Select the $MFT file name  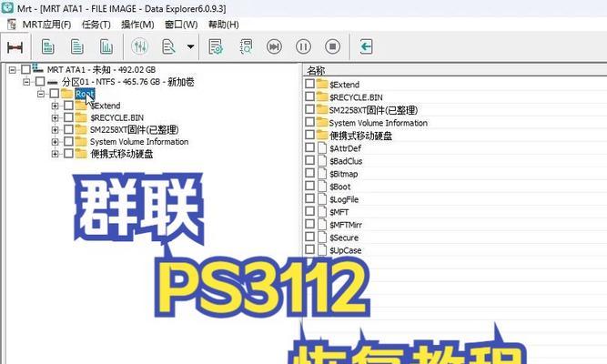coord(339,212)
